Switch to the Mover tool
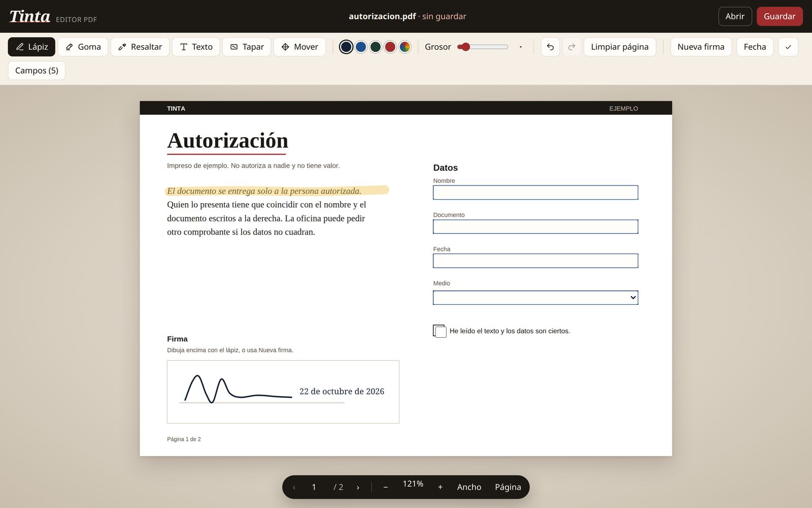Screen dimensions: 812x508 tap(299, 47)
